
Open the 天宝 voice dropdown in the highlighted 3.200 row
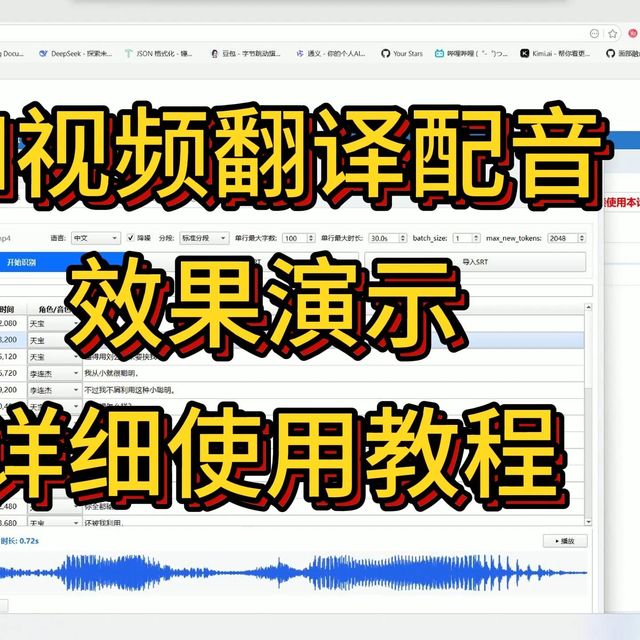(x=55, y=340)
